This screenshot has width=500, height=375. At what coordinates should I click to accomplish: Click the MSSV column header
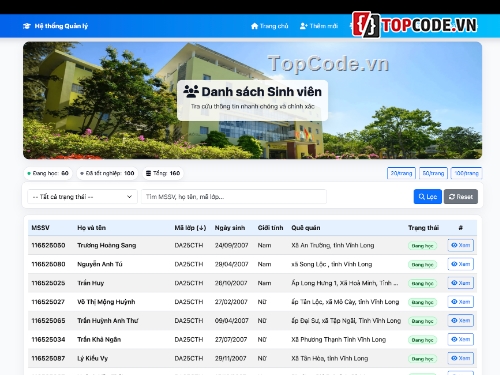(x=40, y=228)
